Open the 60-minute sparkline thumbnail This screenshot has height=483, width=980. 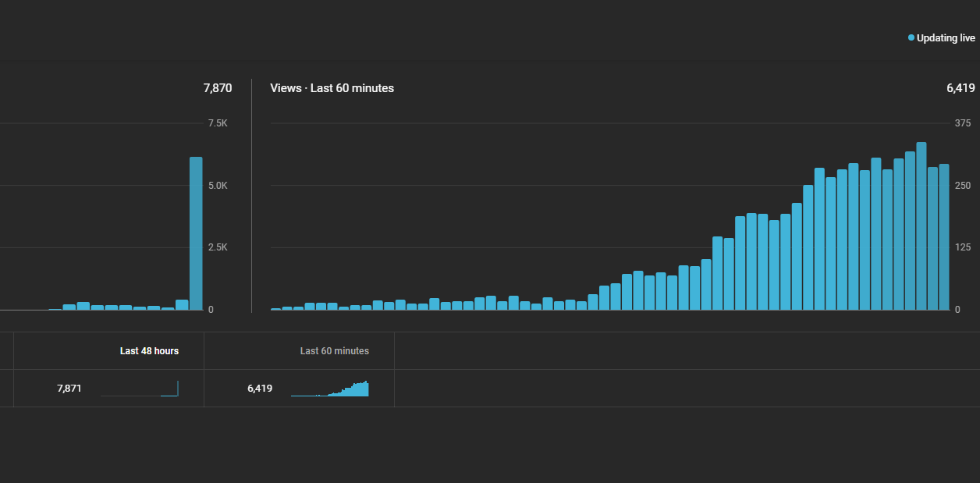(329, 389)
